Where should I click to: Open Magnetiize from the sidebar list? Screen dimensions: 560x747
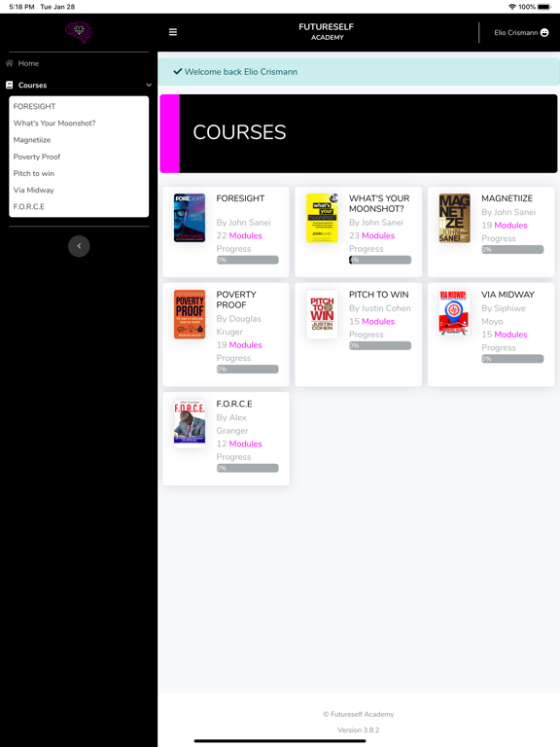click(x=32, y=140)
